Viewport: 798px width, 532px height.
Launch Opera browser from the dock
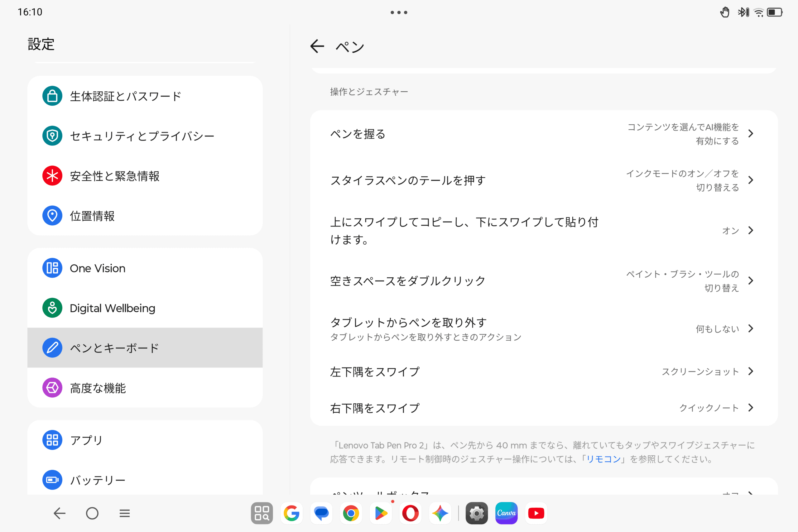[410, 513]
